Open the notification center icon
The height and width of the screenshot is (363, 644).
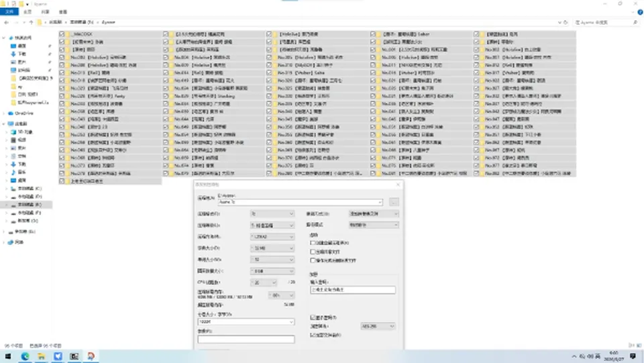tap(633, 356)
